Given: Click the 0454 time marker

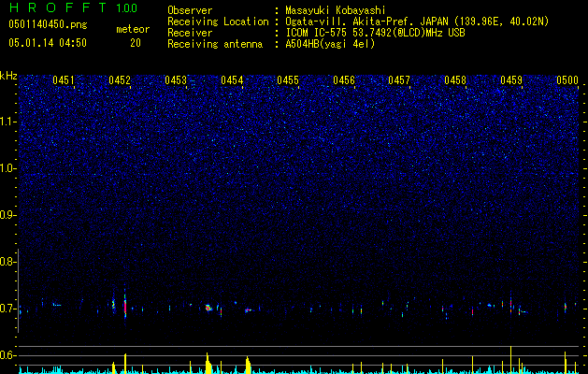Looking at the screenshot, I should point(232,80).
